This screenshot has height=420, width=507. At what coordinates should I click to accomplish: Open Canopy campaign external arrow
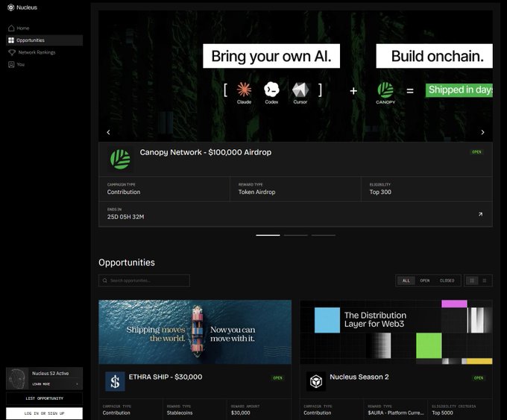pos(480,214)
